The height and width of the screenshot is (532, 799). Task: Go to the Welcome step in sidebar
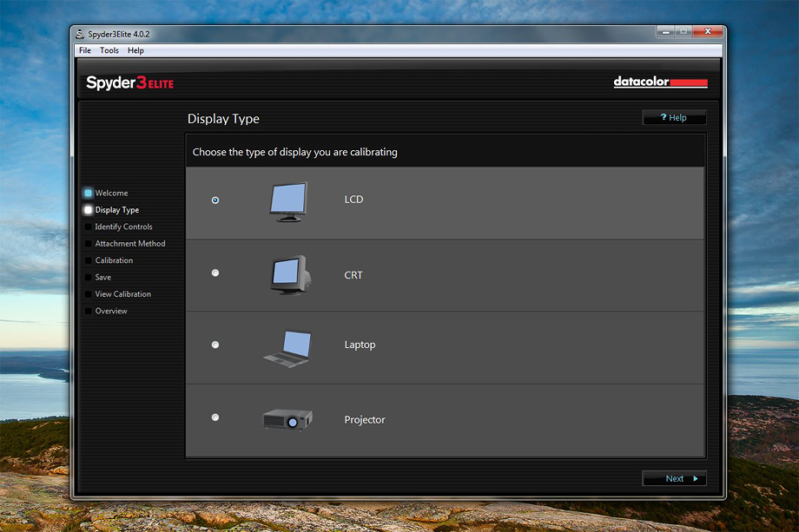click(x=111, y=193)
